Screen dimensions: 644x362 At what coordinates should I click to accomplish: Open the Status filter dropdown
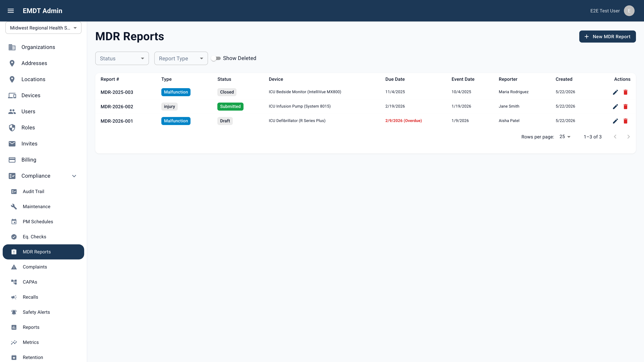(122, 58)
